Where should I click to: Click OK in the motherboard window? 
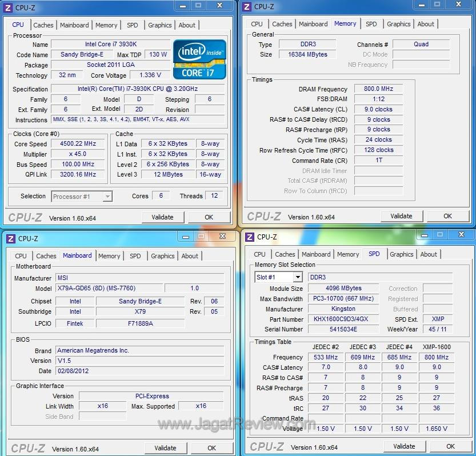click(211, 448)
